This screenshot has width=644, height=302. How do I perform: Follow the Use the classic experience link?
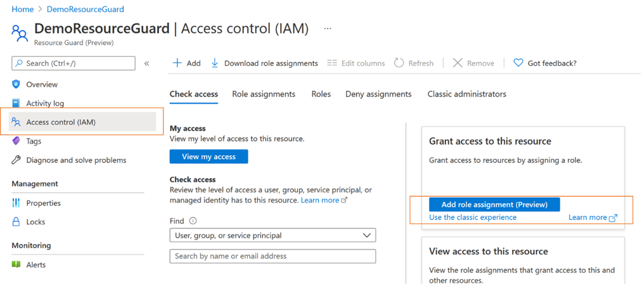(473, 218)
